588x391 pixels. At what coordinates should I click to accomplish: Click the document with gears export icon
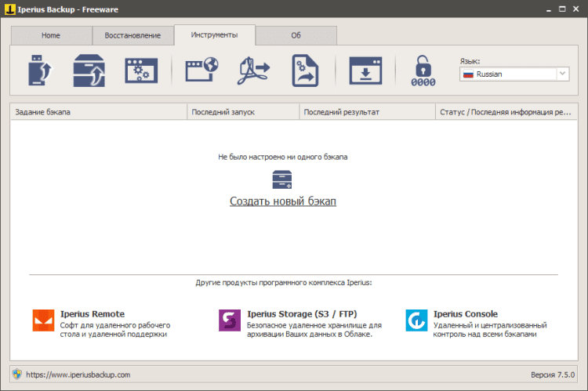(x=305, y=71)
